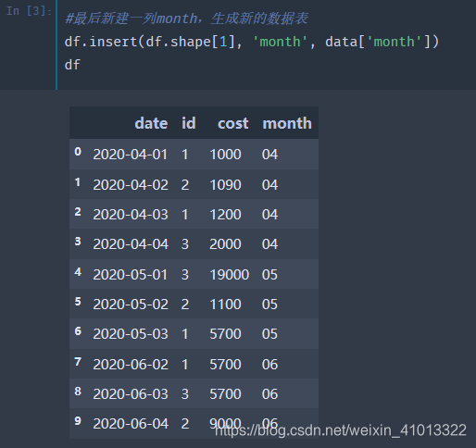
Task: Click id value in row 2020-06-03
Action: [185, 394]
